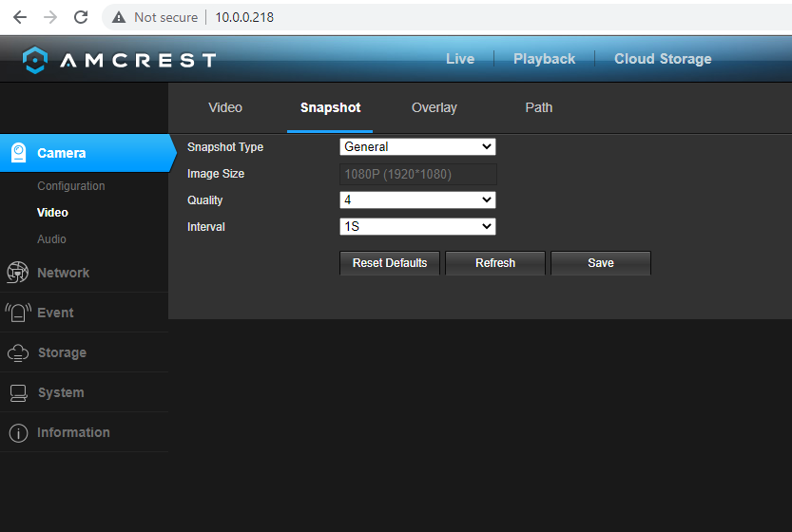
Task: Open Cloud Storage page
Action: (x=663, y=59)
